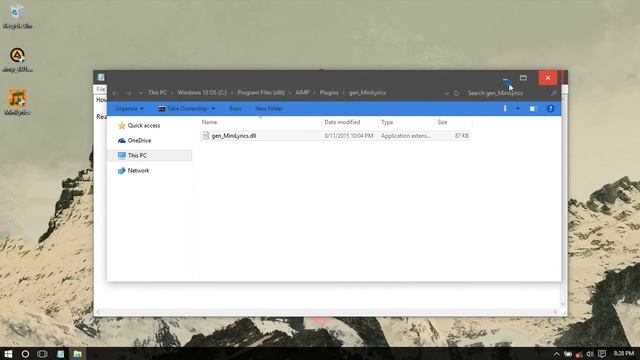Go back with the Explorer back arrow
The height and width of the screenshot is (360, 640).
point(115,93)
